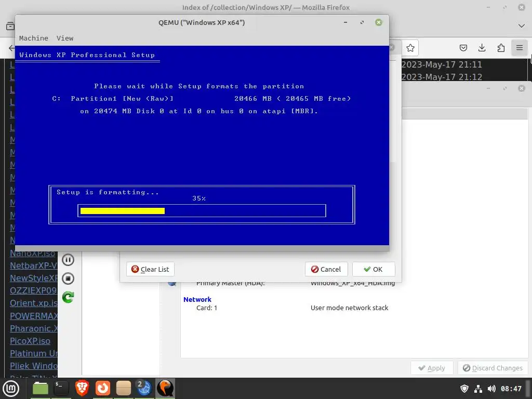Launch Brave browser from taskbar
Image resolution: width=532 pixels, height=399 pixels.
(x=82, y=388)
